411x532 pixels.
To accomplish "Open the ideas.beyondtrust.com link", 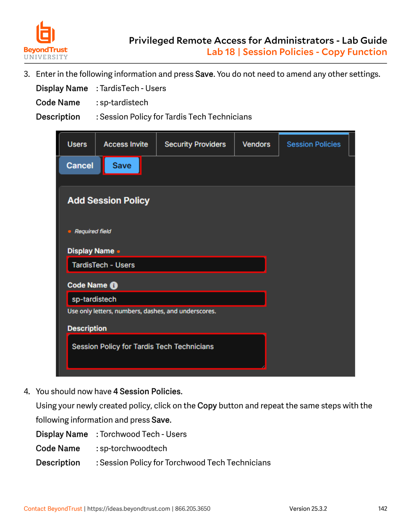I will tap(128, 508).
